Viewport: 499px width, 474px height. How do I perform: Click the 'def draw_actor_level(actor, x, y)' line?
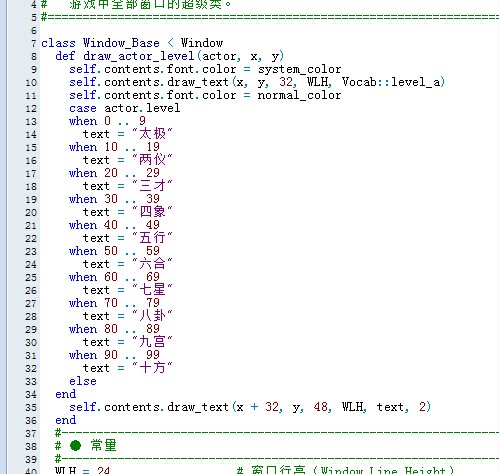click(170, 56)
